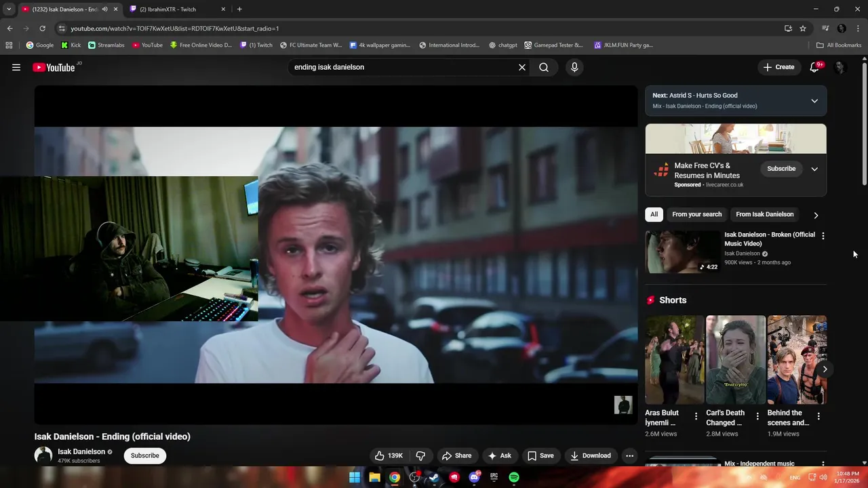Open the tab search dropdown

[x=9, y=9]
